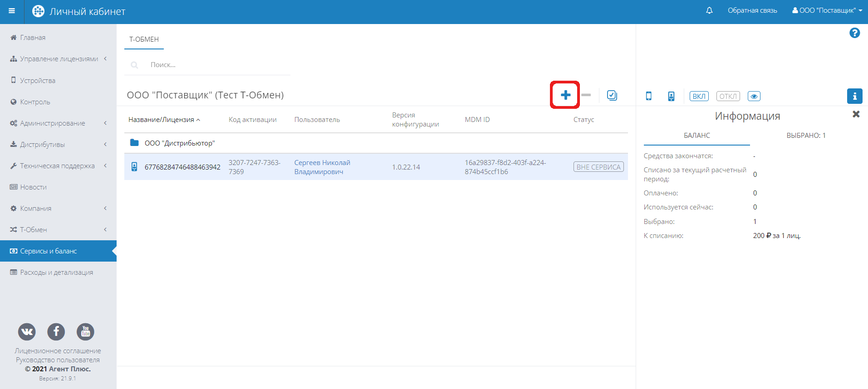Click the device with user icon in toolbar
Image resolution: width=868 pixels, height=389 pixels.
pyautogui.click(x=671, y=96)
